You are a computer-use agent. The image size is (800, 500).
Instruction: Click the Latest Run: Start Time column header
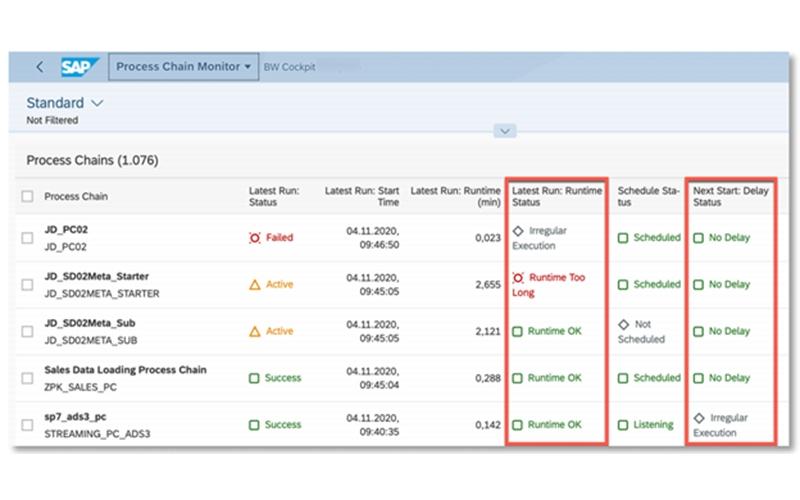pos(362,196)
